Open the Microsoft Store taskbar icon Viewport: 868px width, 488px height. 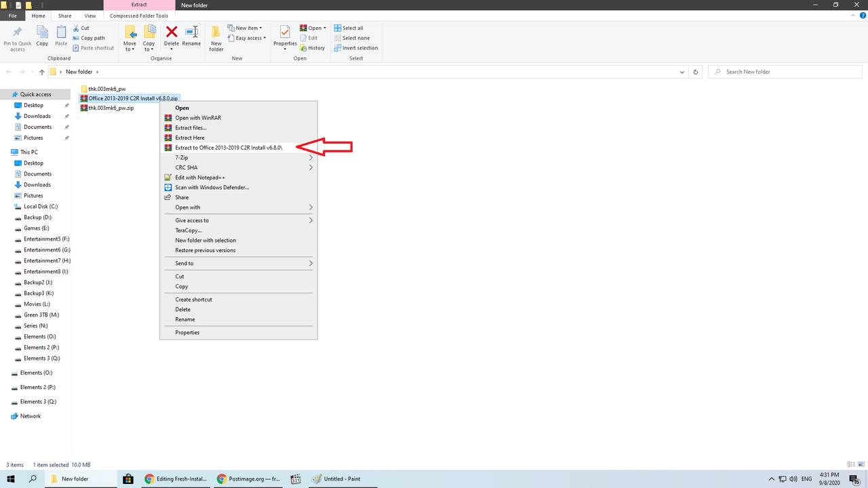[127, 479]
